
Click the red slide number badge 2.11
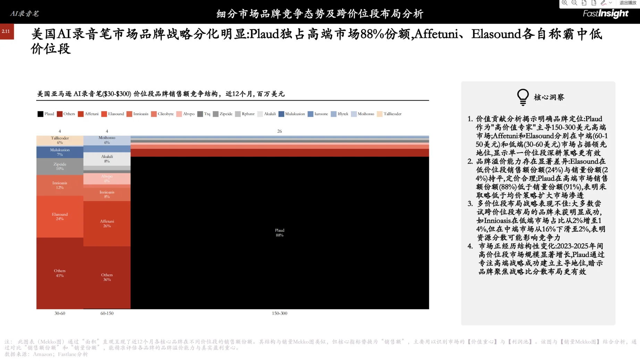click(7, 32)
